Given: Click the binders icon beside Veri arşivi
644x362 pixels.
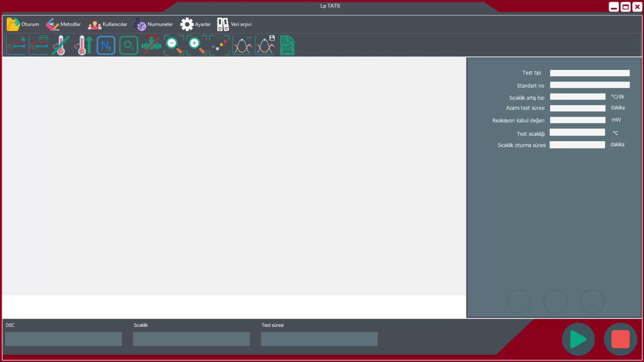Looking at the screenshot, I should point(223,24).
